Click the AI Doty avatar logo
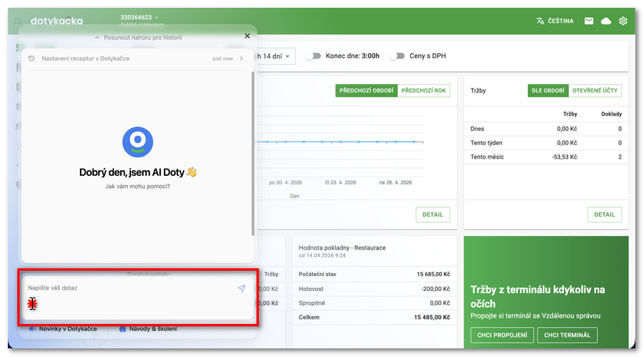This screenshot has height=357, width=644. click(x=137, y=142)
